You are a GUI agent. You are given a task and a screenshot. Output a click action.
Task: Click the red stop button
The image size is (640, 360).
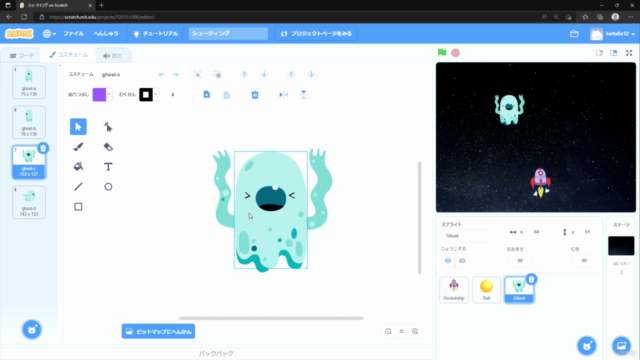[x=456, y=53]
